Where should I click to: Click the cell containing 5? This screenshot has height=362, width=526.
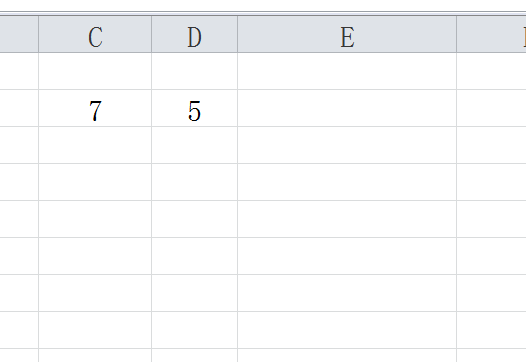195,108
